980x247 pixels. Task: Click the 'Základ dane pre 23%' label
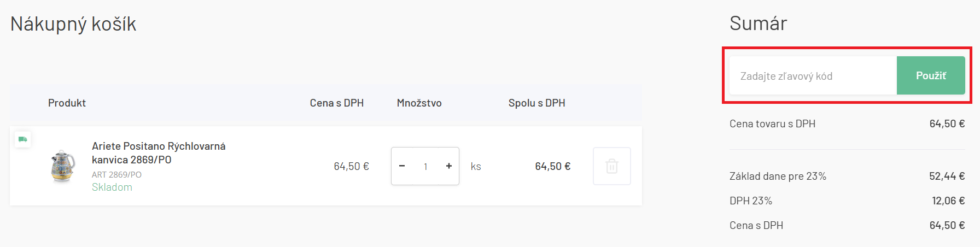click(778, 176)
